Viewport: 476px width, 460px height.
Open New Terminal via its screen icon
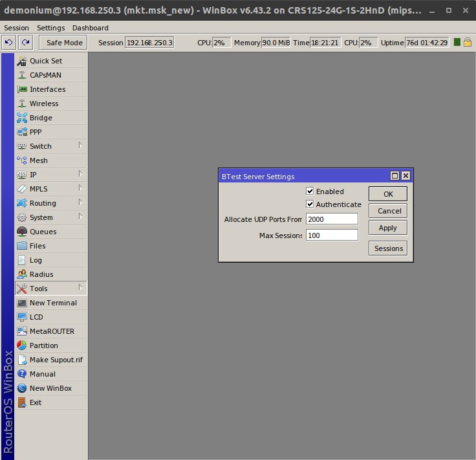tap(22, 303)
